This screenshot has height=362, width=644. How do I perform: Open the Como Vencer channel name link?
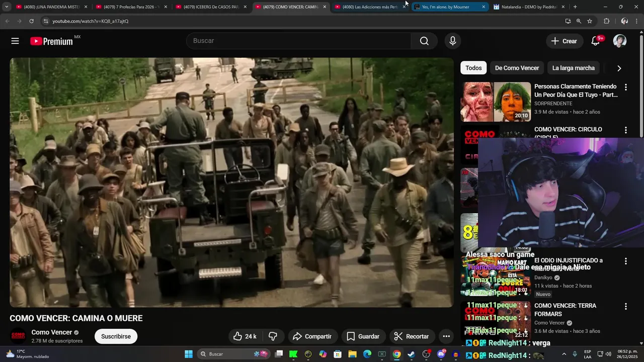click(52, 332)
